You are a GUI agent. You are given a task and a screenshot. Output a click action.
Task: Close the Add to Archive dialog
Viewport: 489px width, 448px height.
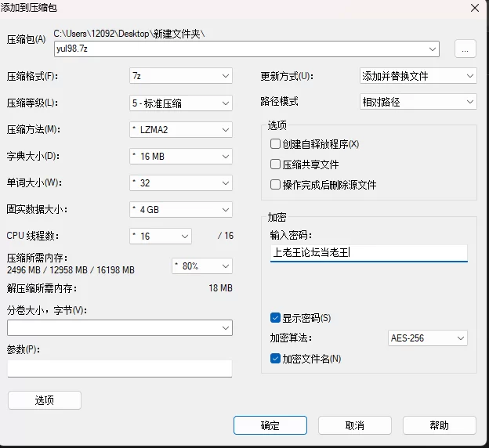pyautogui.click(x=475, y=8)
